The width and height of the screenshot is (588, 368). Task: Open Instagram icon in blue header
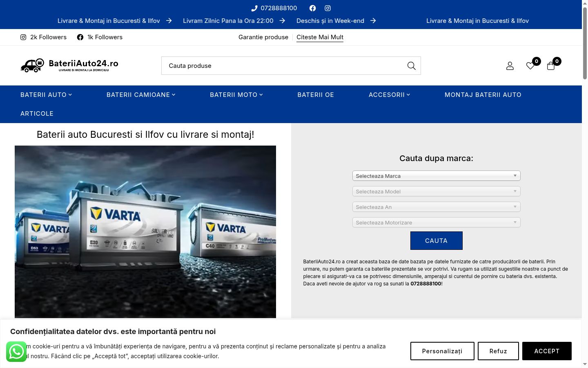(327, 8)
